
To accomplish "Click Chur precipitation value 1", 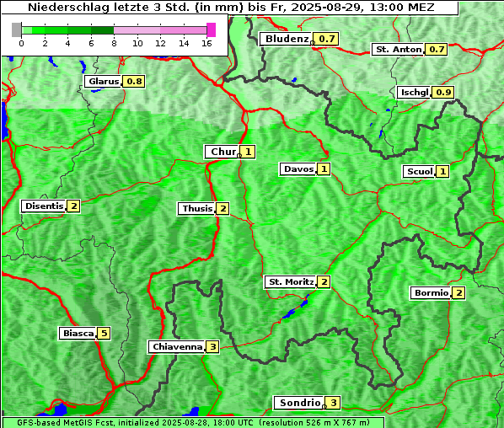I will coord(248,152).
